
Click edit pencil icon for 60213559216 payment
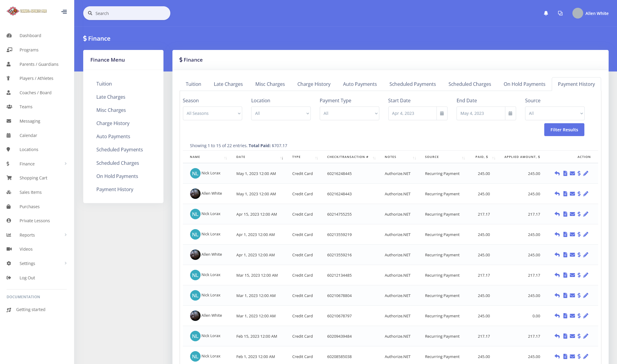(x=586, y=255)
